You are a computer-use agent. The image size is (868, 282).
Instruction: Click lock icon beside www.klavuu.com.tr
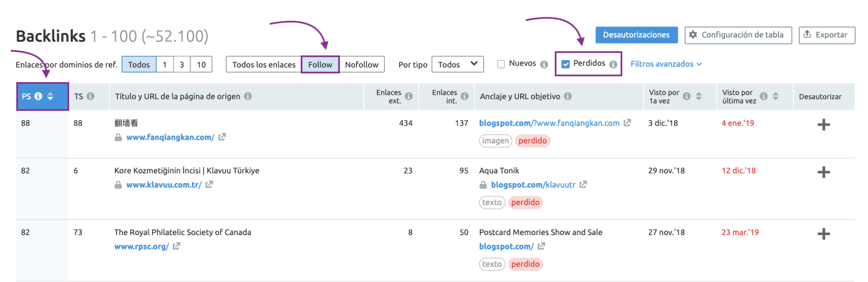click(118, 185)
